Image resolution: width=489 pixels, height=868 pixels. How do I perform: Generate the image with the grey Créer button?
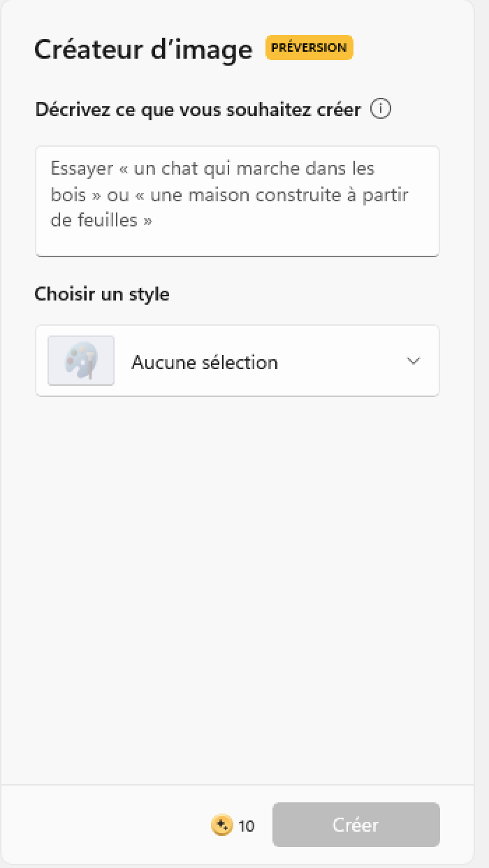tap(356, 825)
